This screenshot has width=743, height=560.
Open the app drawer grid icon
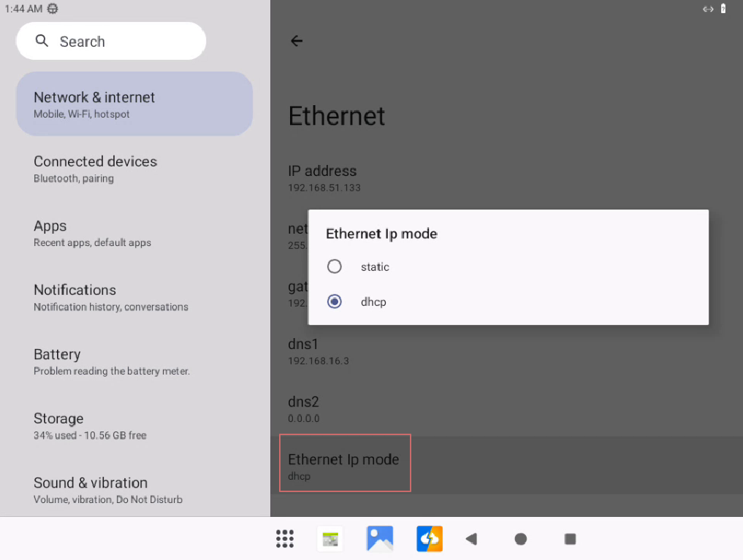coord(285,539)
